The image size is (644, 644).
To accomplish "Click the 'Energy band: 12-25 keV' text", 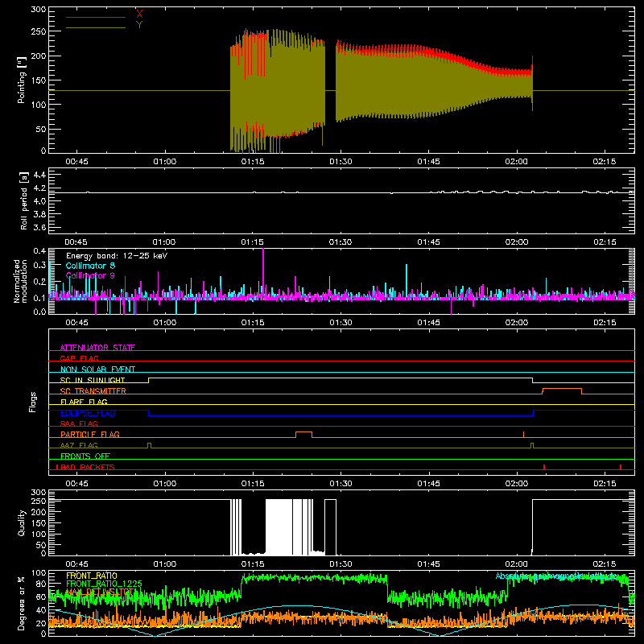I will click(x=117, y=256).
